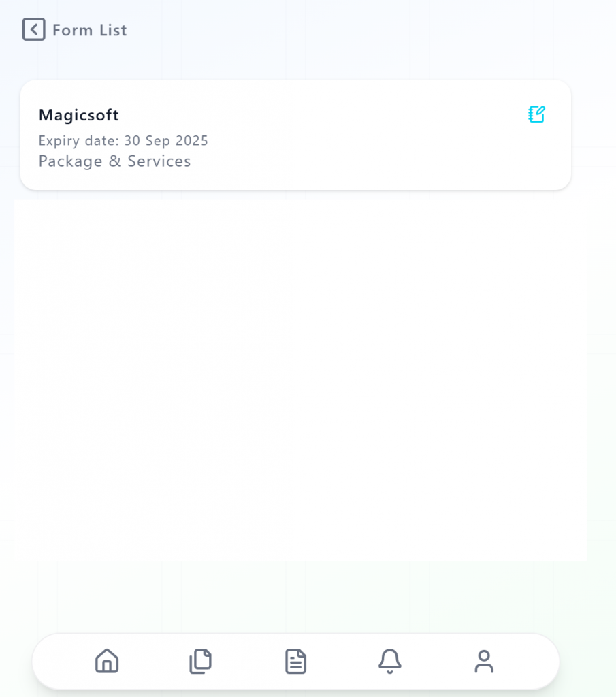Click the Expiry date label text
616x697 pixels.
tap(79, 141)
